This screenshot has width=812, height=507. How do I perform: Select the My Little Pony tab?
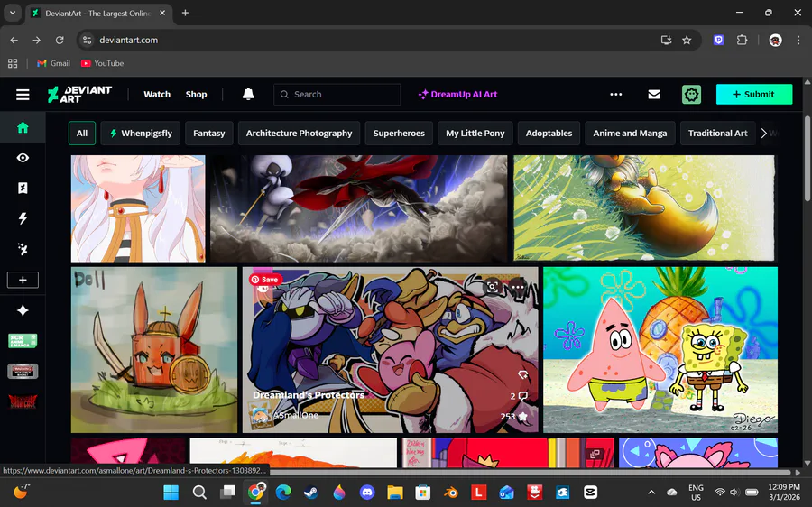475,134
